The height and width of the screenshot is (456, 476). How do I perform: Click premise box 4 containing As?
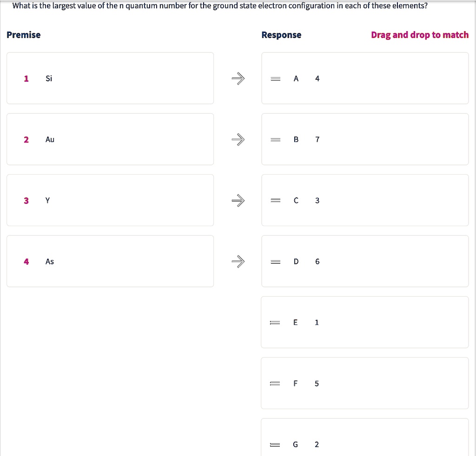pyautogui.click(x=110, y=261)
